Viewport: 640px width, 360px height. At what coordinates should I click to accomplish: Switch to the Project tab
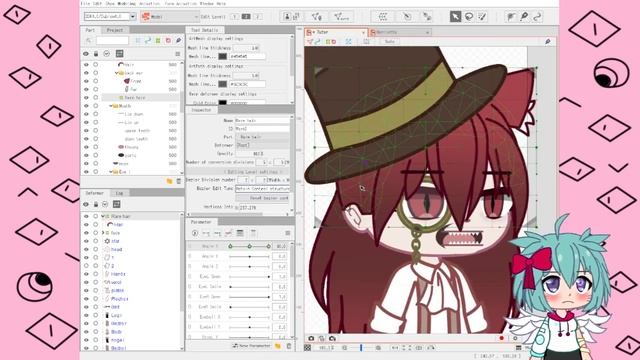click(x=115, y=30)
